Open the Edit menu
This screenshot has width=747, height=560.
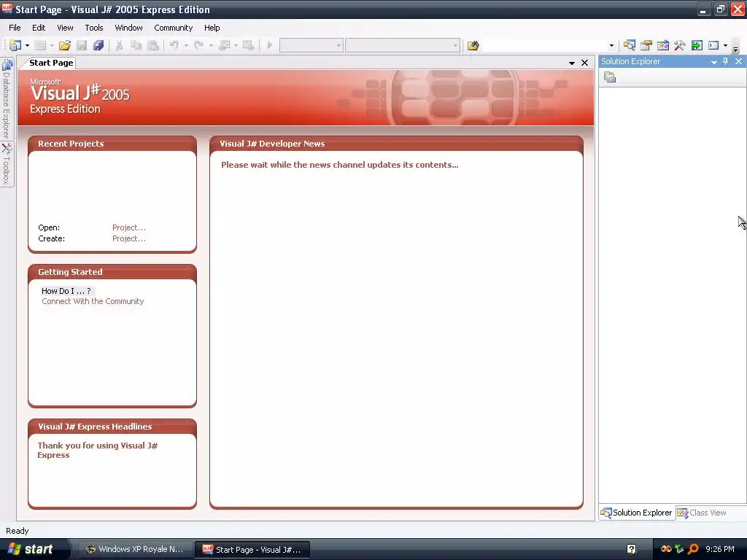(x=39, y=28)
